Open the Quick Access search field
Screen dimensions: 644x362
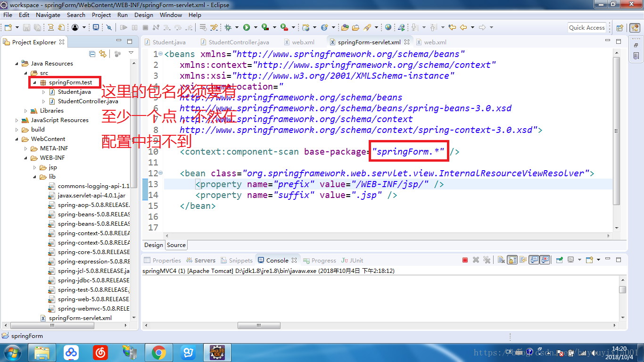[x=587, y=27]
